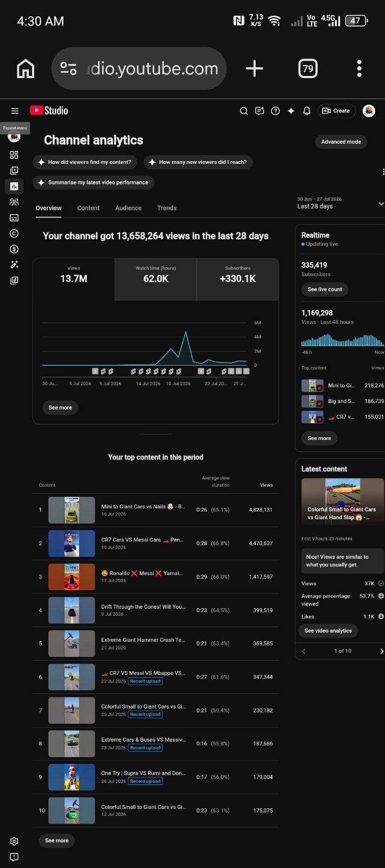Go to next latest content with right chevron

381,651
